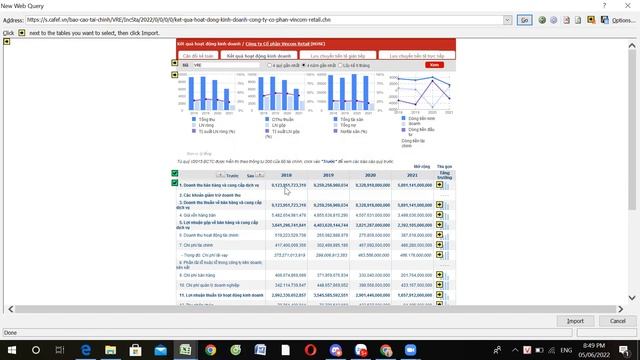Open the Options... dialog

click(623, 20)
